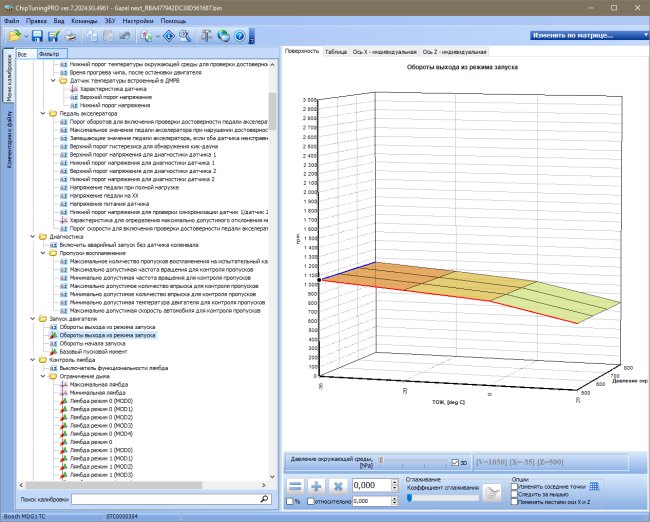Viewport: 650px width, 522px height.
Task: Open help with the question mark icon
Action: click(240, 36)
